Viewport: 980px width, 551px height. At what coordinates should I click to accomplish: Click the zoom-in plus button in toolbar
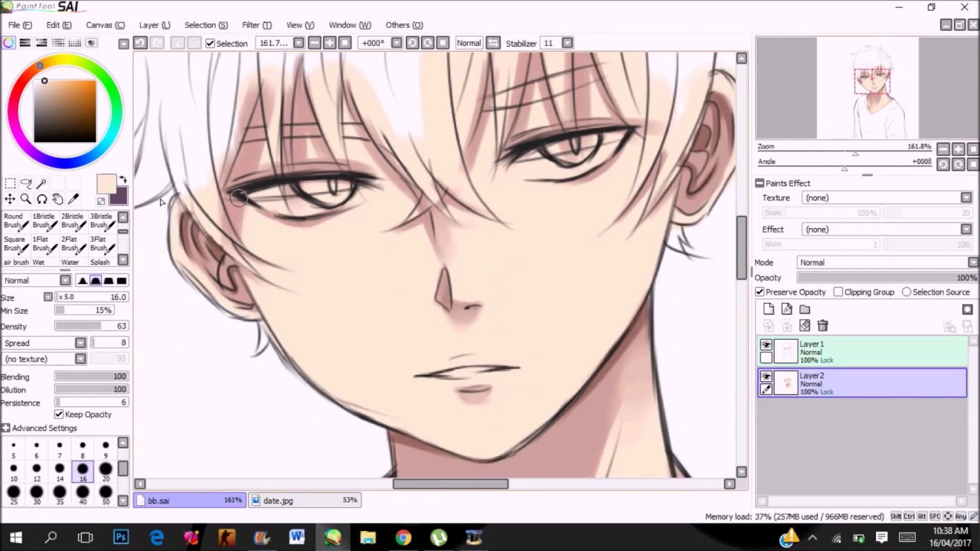(x=330, y=43)
